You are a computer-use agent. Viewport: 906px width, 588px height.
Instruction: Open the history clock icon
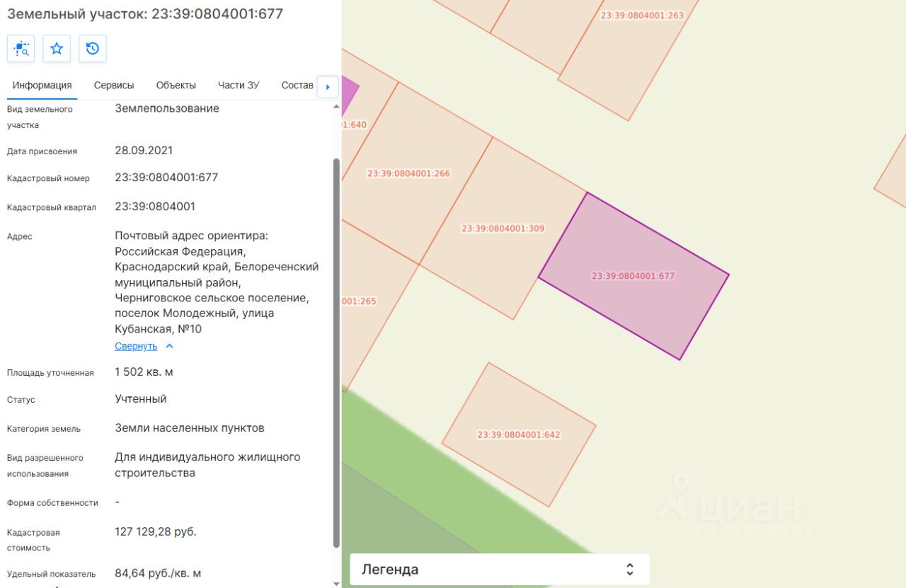pyautogui.click(x=93, y=49)
